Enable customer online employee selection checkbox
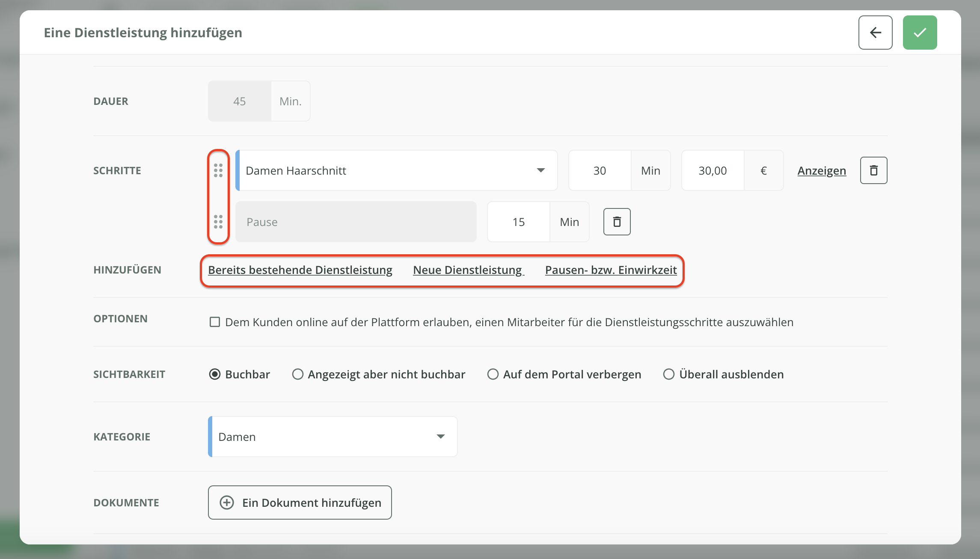 click(215, 322)
